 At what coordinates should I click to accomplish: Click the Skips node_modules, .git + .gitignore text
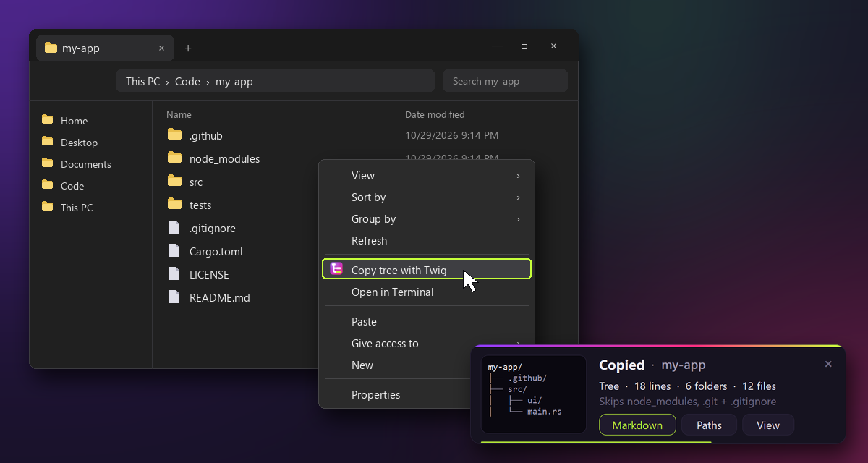pos(687,402)
